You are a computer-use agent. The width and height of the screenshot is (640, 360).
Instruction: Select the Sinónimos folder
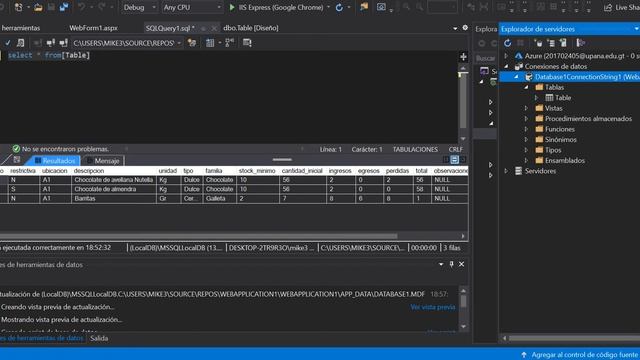[561, 140]
